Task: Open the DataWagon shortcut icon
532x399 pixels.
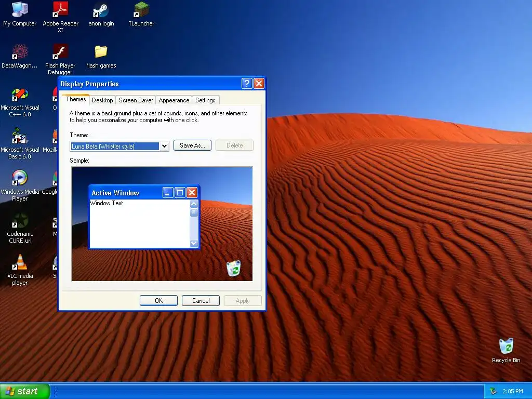Action: [20, 56]
